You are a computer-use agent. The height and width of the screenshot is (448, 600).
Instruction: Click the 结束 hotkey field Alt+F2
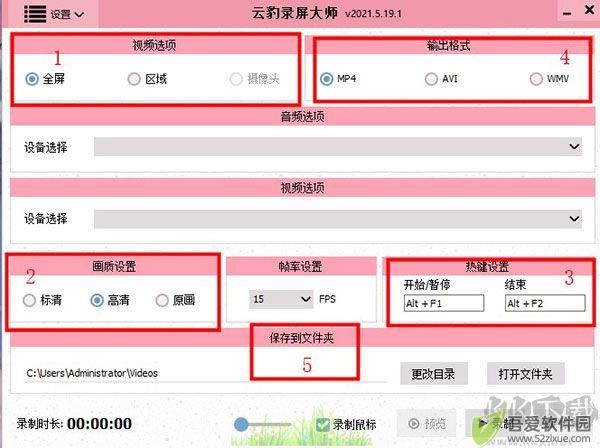pos(545,303)
